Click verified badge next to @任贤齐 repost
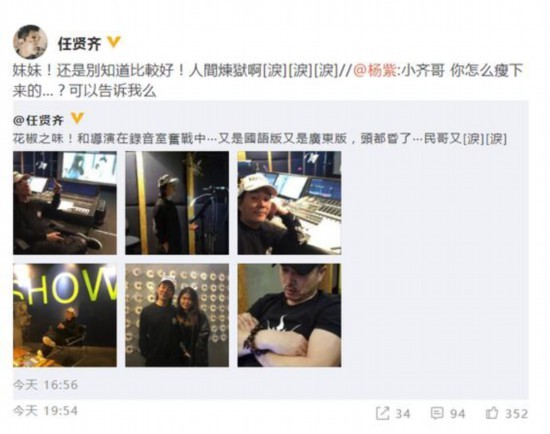Screen dimensions: 550x434 coord(77,119)
